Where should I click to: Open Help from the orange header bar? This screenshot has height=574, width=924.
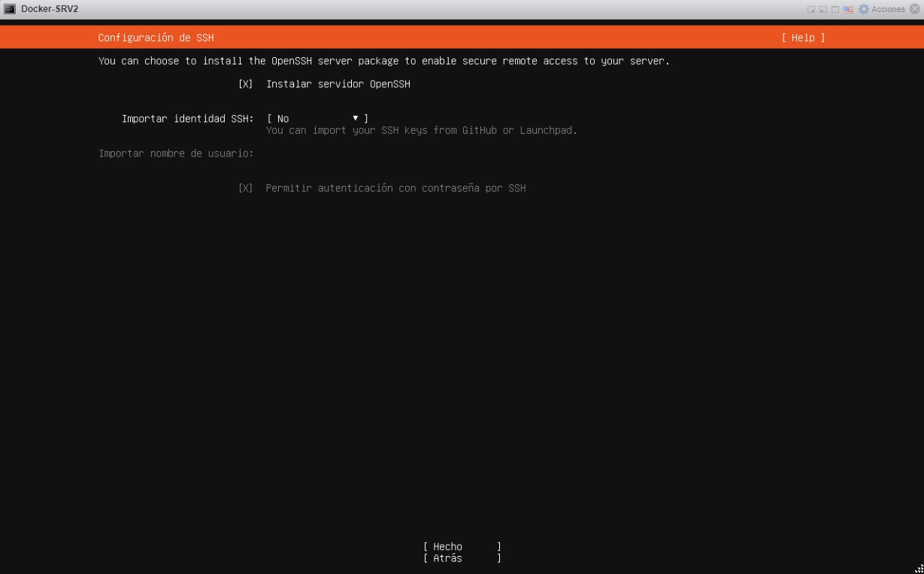[x=802, y=36]
